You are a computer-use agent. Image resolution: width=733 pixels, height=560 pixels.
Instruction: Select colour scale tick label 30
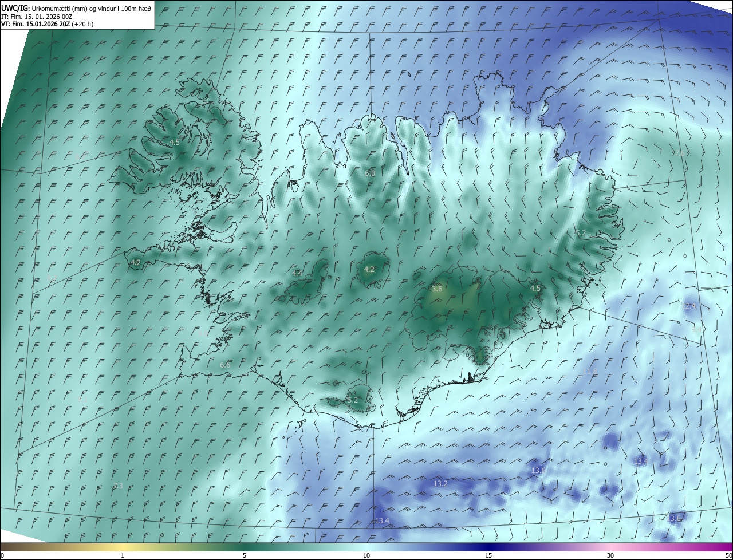[610, 555]
